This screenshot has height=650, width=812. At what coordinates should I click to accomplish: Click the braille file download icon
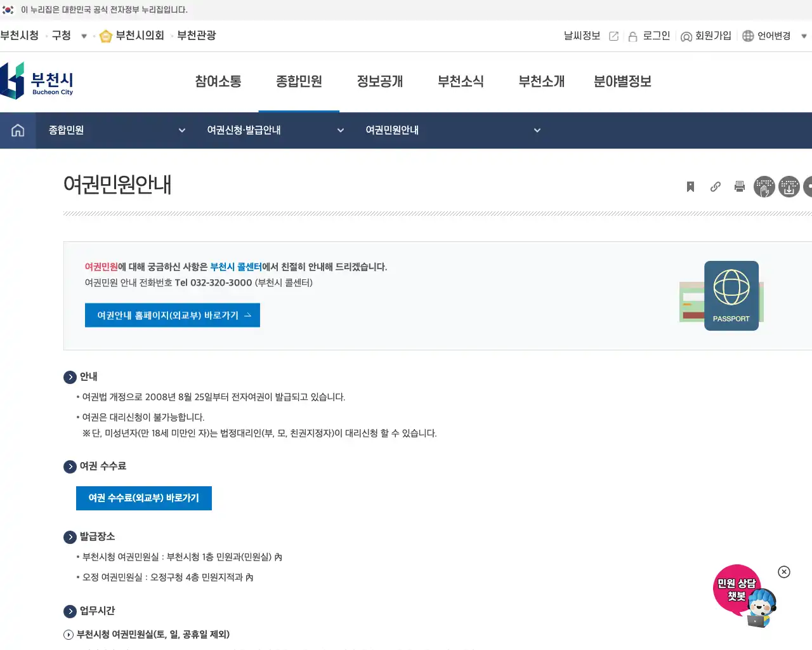tap(789, 187)
